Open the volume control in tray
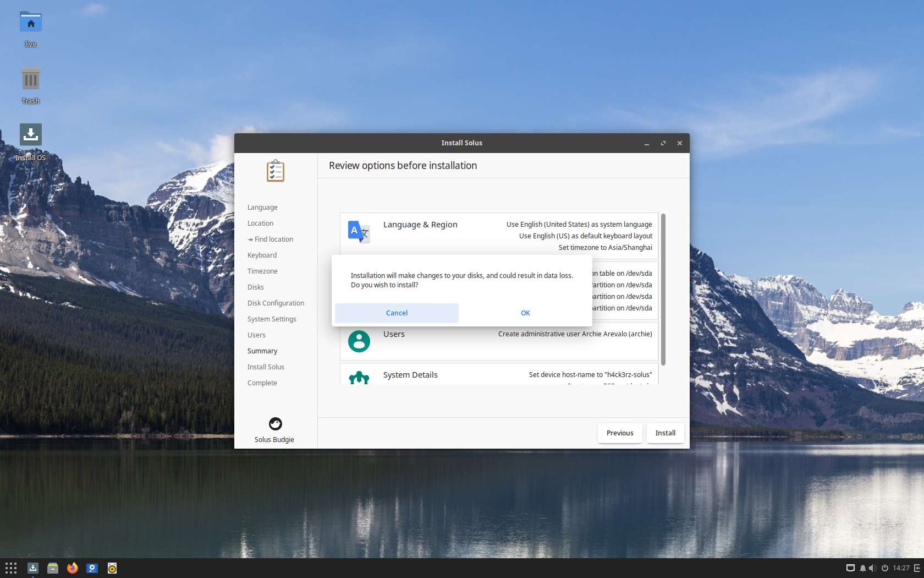924x578 pixels. pos(873,568)
